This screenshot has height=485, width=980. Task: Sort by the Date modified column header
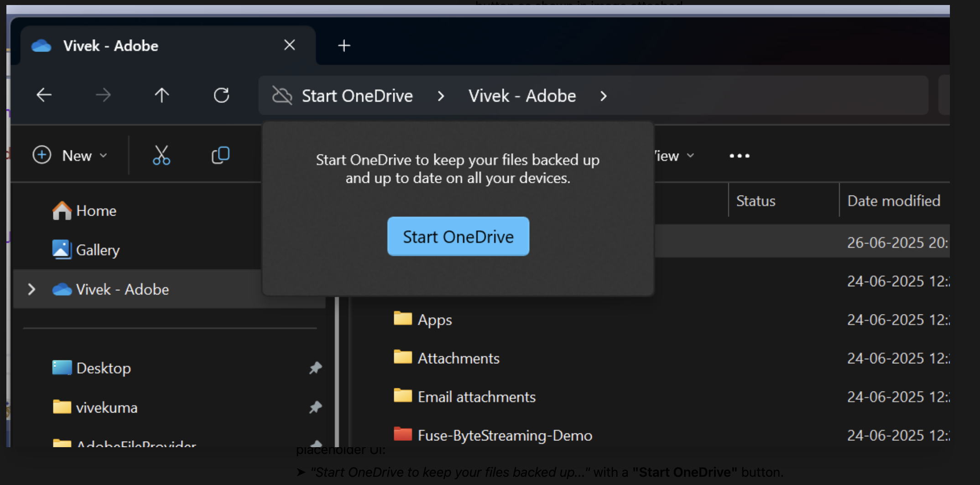[x=895, y=201]
